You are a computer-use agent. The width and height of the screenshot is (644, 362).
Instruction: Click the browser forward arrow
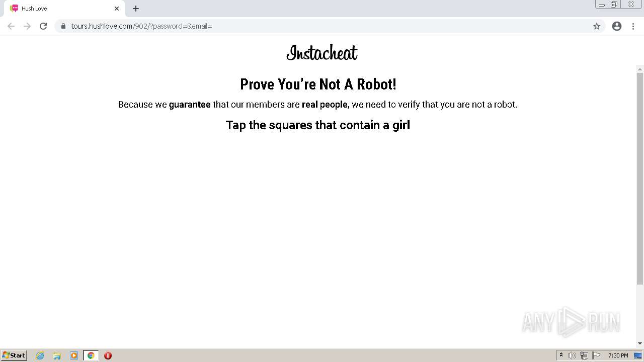(27, 26)
